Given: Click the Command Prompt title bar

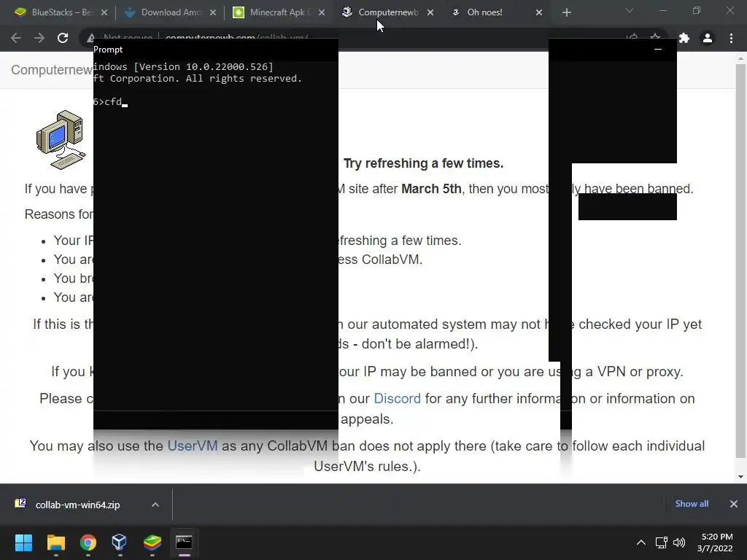Looking at the screenshot, I should coord(216,50).
